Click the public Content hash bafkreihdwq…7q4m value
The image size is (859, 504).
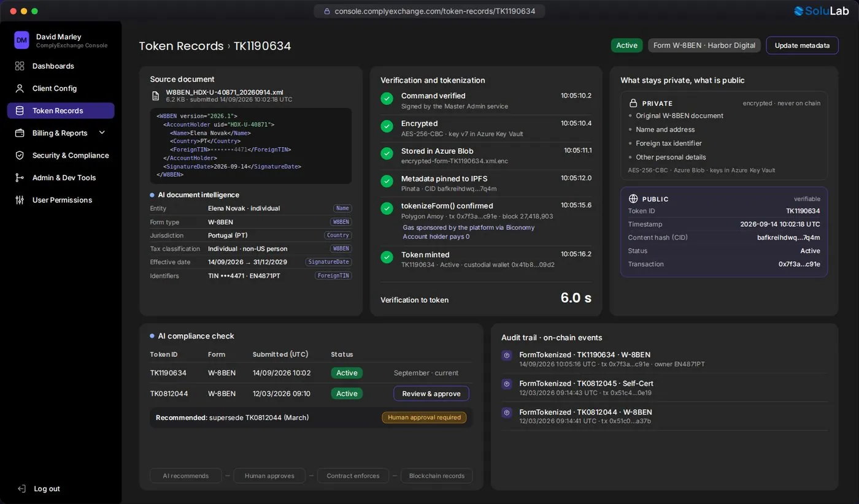click(x=788, y=238)
